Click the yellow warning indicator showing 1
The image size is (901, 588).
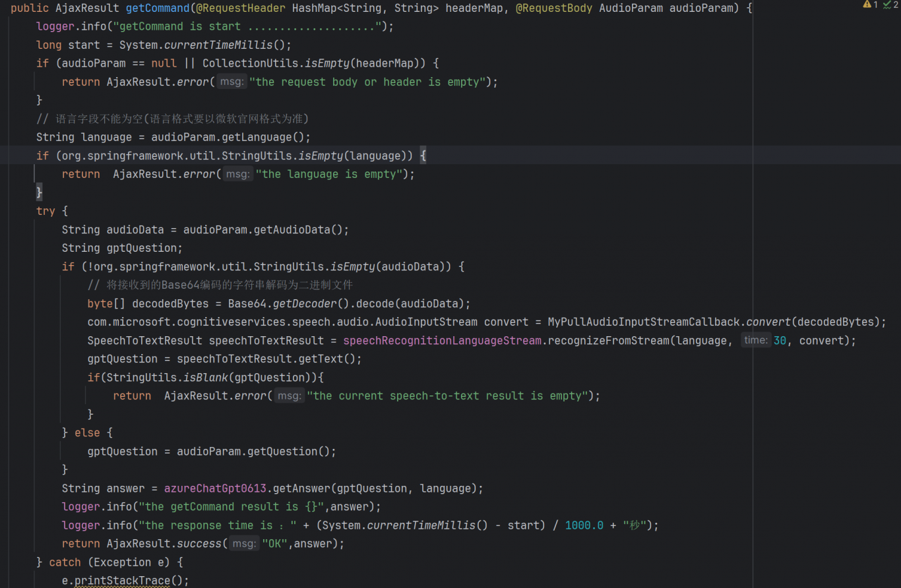pyautogui.click(x=870, y=5)
